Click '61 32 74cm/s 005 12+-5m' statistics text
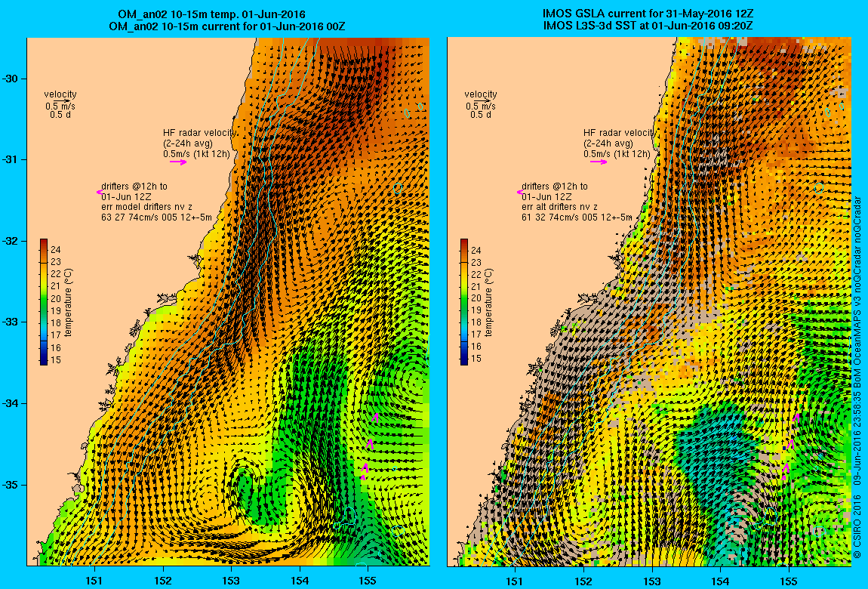Viewport: 868px width, 589px height. (x=577, y=217)
